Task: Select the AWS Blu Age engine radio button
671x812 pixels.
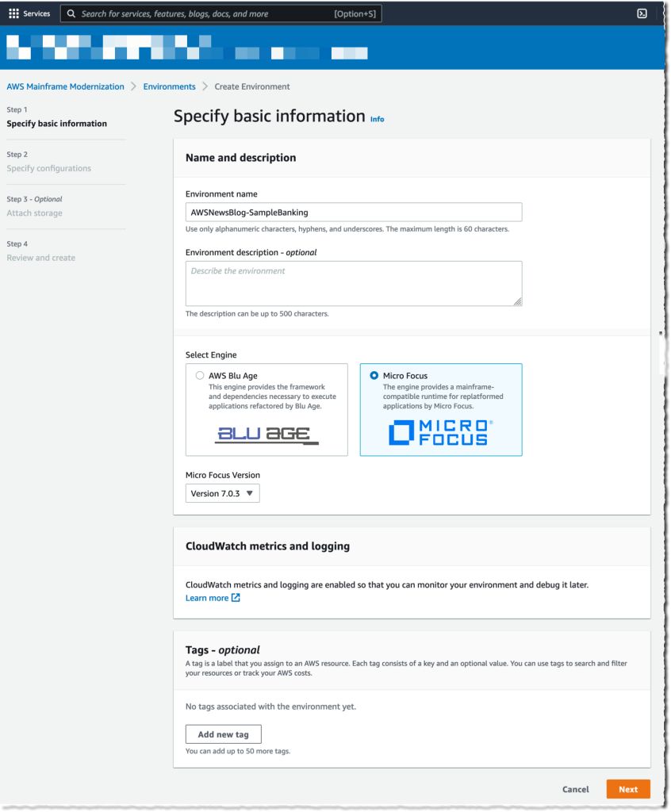Action: click(x=200, y=375)
